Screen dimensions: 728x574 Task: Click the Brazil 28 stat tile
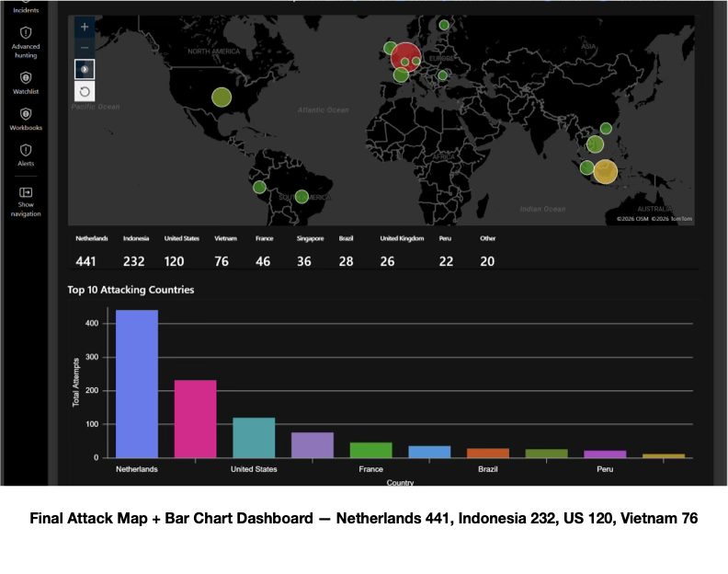346,252
